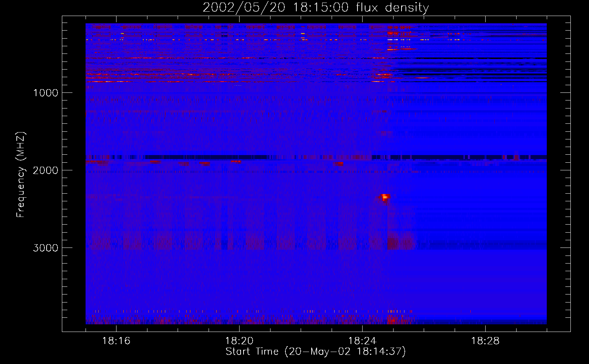Click the dark horizontal band near 1850 MHz
Image resolution: width=589 pixels, height=364 pixels.
pos(316,157)
